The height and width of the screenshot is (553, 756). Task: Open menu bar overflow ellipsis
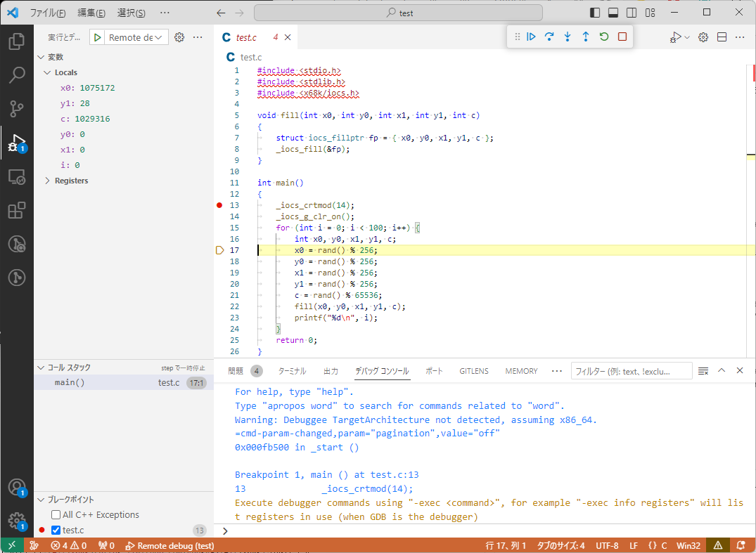(x=165, y=13)
